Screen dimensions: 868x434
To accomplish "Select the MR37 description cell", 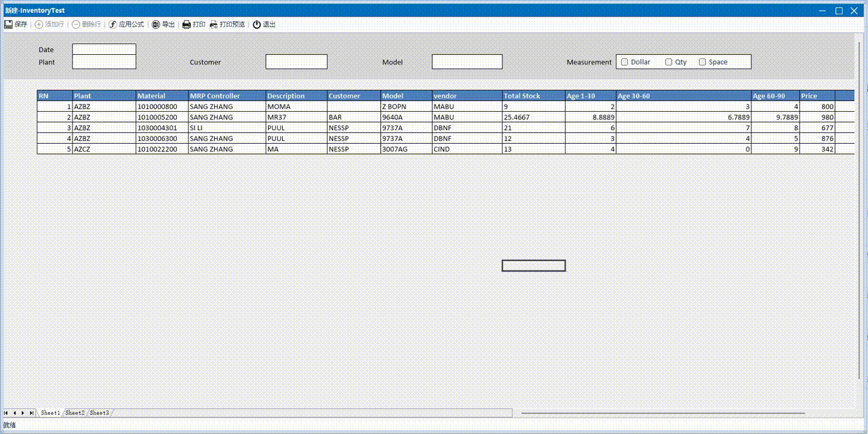I will [296, 117].
